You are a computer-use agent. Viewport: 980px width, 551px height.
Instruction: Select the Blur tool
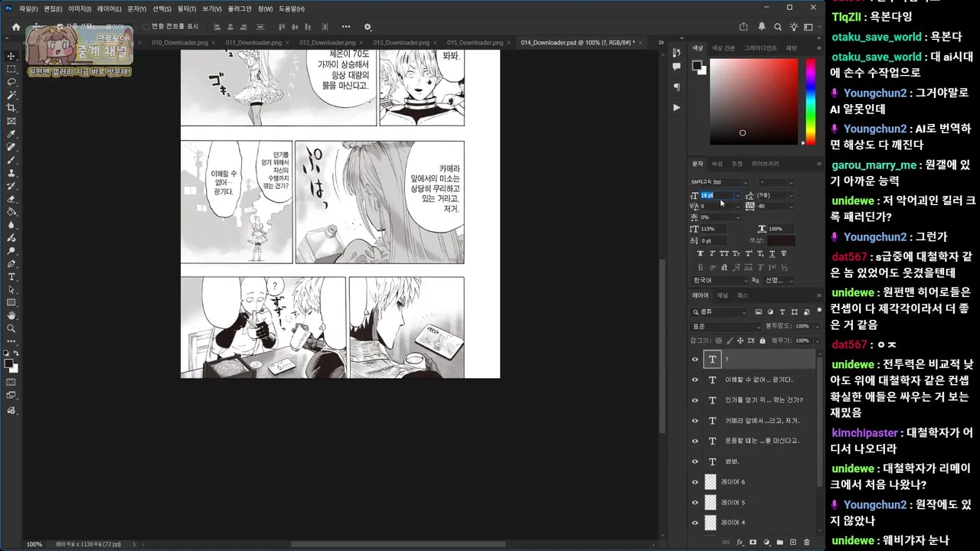pyautogui.click(x=11, y=225)
